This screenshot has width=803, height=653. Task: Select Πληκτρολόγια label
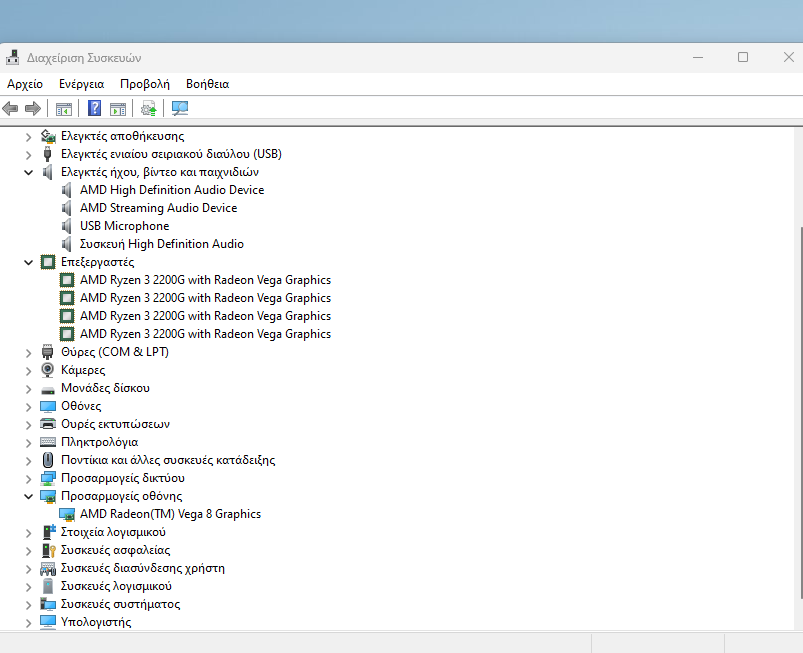99,442
